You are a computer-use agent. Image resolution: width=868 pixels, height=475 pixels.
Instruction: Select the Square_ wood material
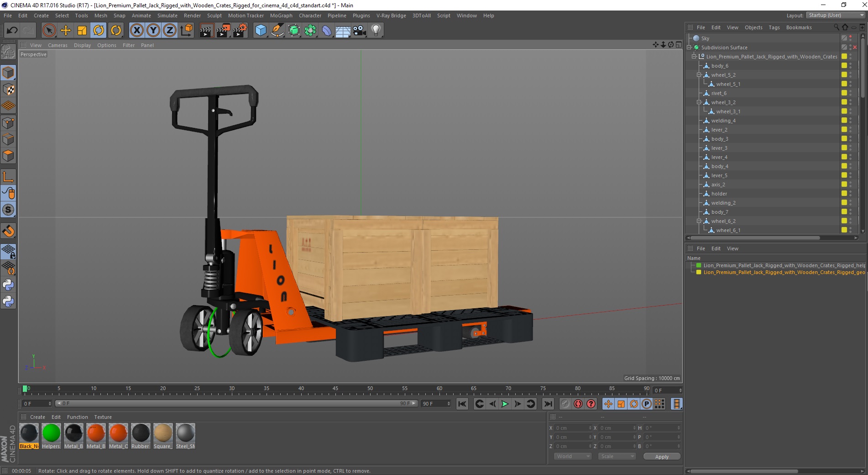pos(163,436)
